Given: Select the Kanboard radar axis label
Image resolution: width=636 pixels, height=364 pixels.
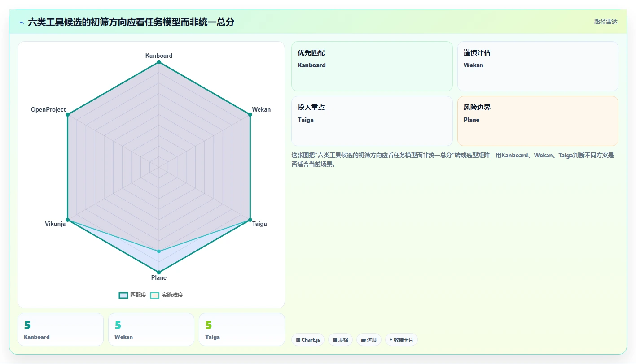Looking at the screenshot, I should [x=159, y=56].
